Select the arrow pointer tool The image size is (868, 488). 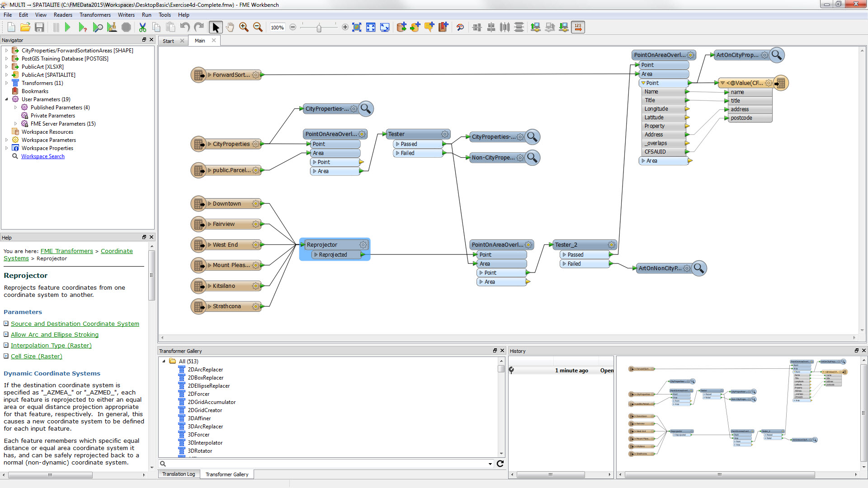[216, 28]
